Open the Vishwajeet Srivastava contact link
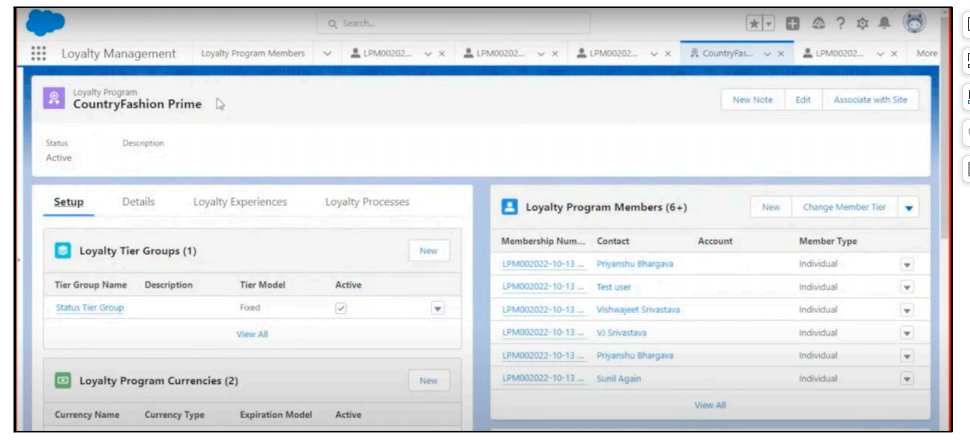This screenshot has width=970, height=440. pyautogui.click(x=638, y=310)
